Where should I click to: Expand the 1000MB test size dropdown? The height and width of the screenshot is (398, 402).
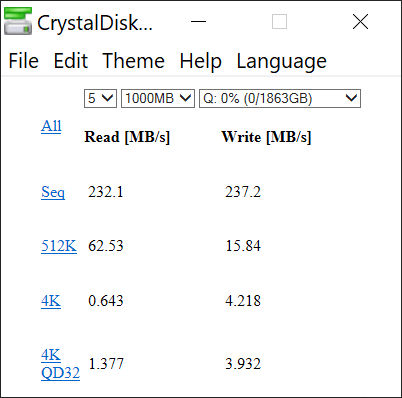point(158,98)
